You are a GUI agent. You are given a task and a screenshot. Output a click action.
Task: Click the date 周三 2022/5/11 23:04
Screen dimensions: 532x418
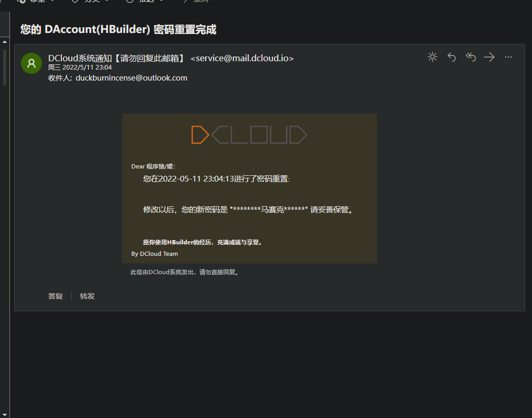80,67
